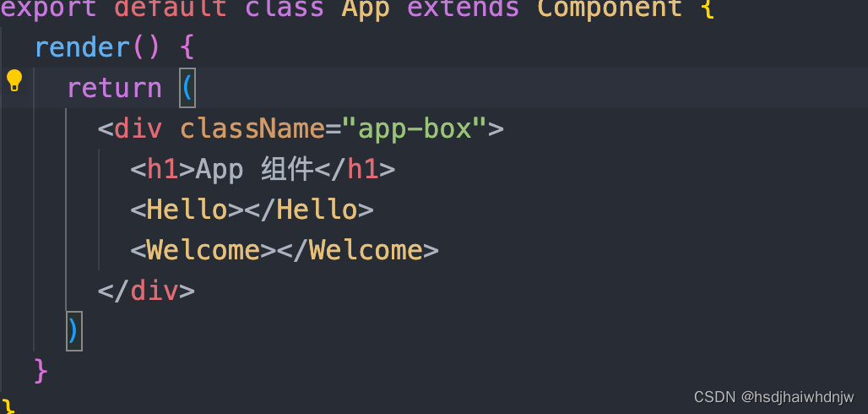Viewport: 868px width, 414px height.
Task: Click the opening h1 tag name
Action: pos(163,170)
